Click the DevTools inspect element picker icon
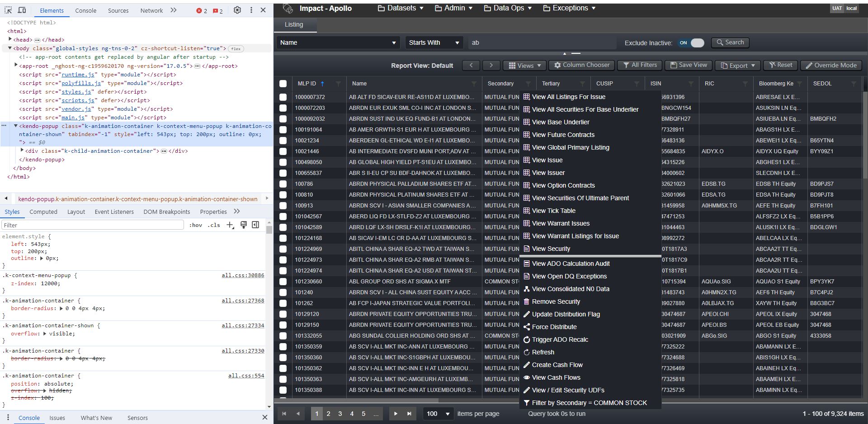Image resolution: width=868 pixels, height=424 pixels. coord(8,10)
